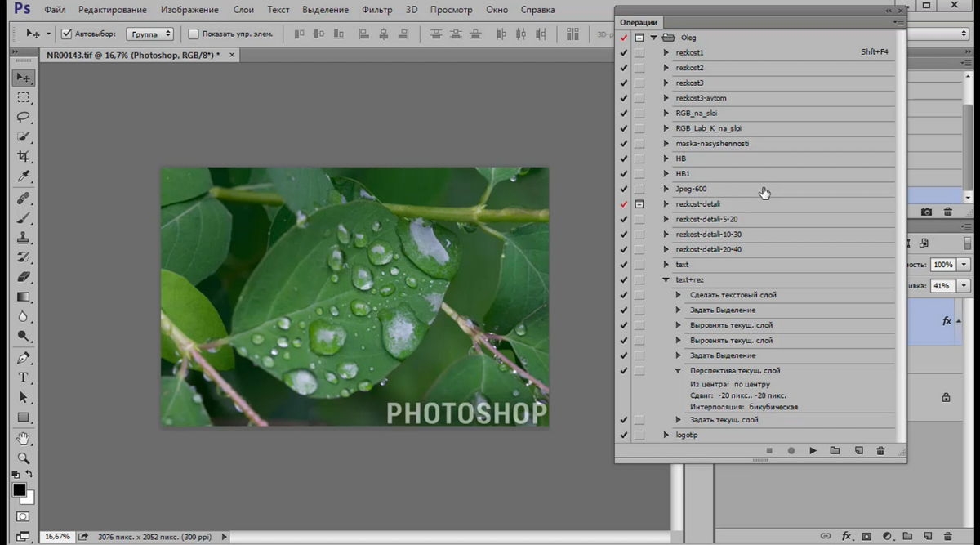Screen dimensions: 980x545
Task: Toggle the Автовыбор checkbox
Action: pyautogui.click(x=67, y=34)
